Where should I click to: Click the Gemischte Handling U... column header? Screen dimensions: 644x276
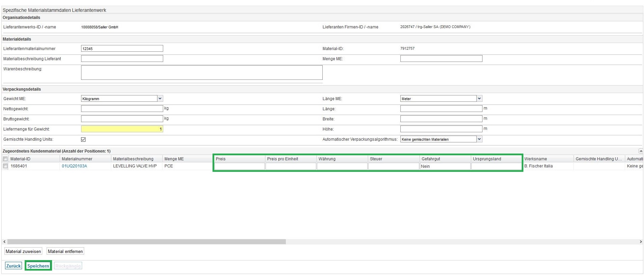coord(599,159)
